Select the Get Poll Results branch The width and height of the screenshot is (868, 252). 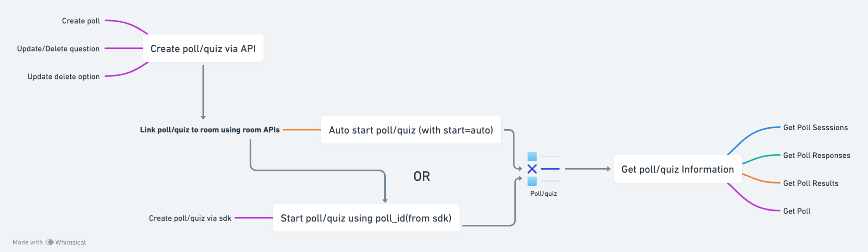coord(811,183)
